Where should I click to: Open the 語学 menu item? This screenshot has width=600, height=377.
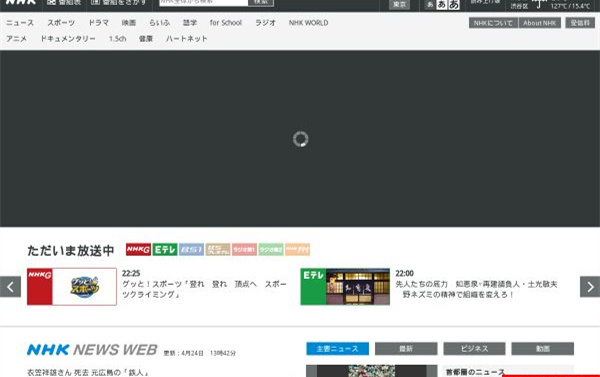point(190,23)
